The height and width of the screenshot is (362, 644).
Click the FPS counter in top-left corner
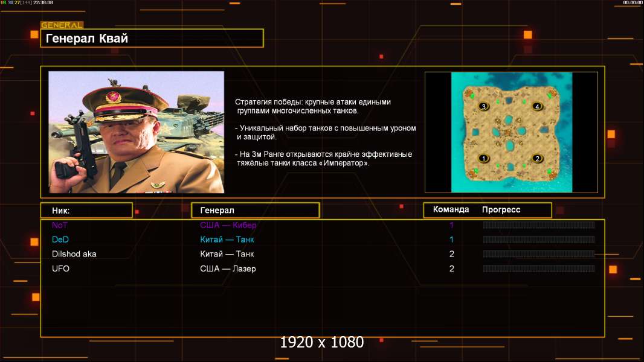point(27,3)
